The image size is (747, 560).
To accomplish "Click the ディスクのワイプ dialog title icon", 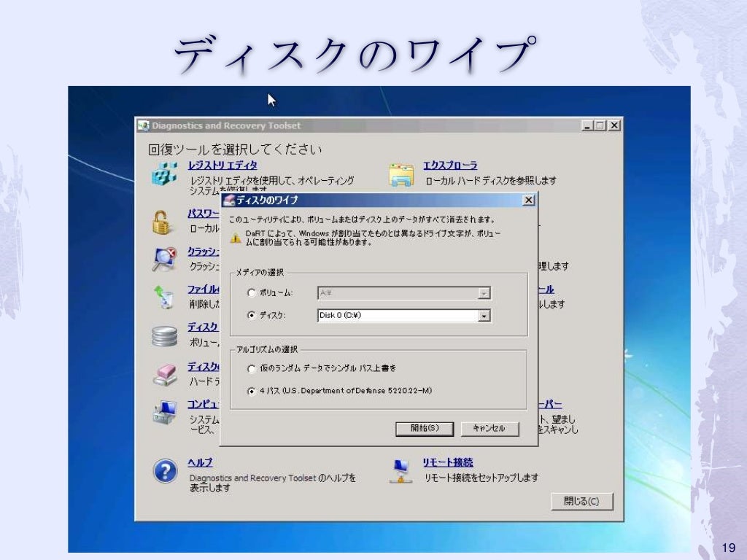I will [x=229, y=200].
